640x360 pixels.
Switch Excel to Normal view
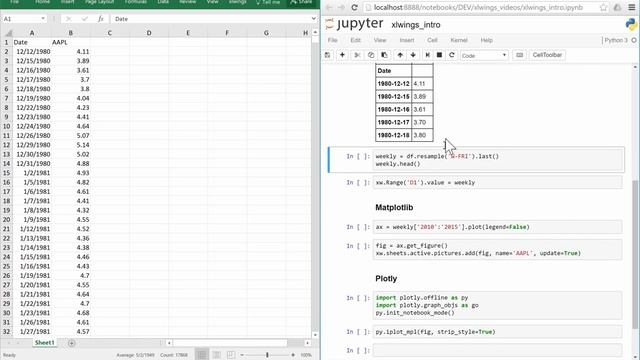[202, 355]
